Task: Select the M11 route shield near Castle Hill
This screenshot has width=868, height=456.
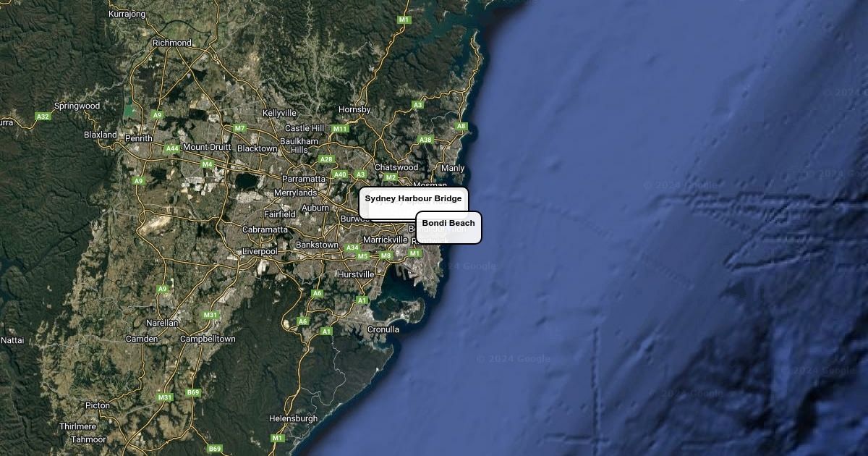Action: coord(340,129)
